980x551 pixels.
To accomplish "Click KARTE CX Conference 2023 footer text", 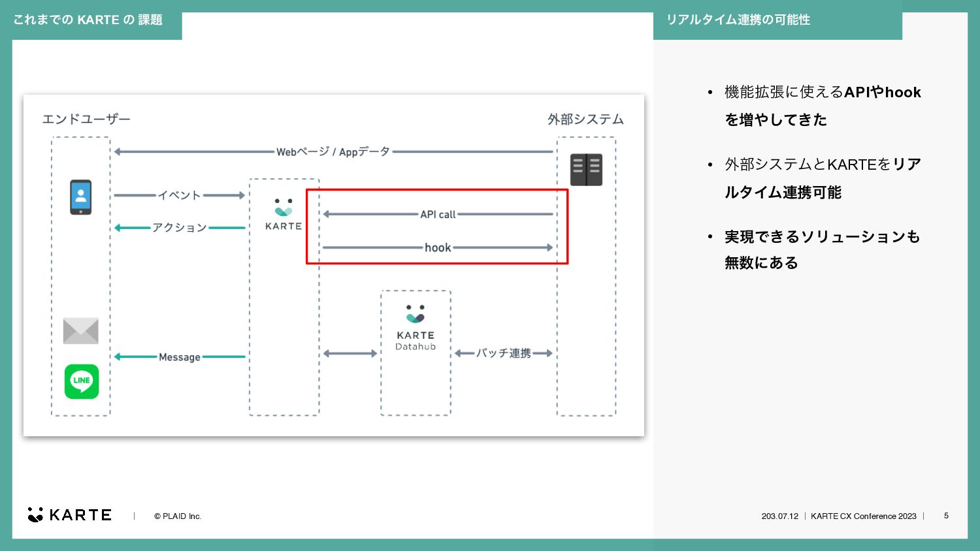I will coord(864,516).
